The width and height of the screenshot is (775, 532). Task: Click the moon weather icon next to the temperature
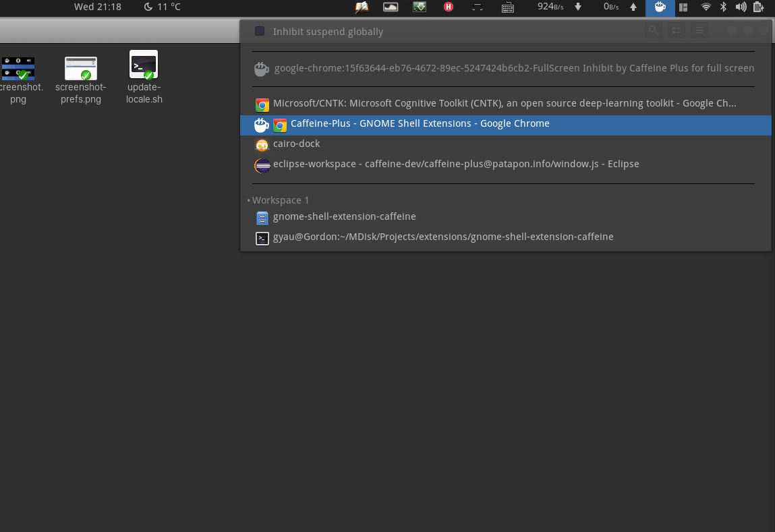148,7
